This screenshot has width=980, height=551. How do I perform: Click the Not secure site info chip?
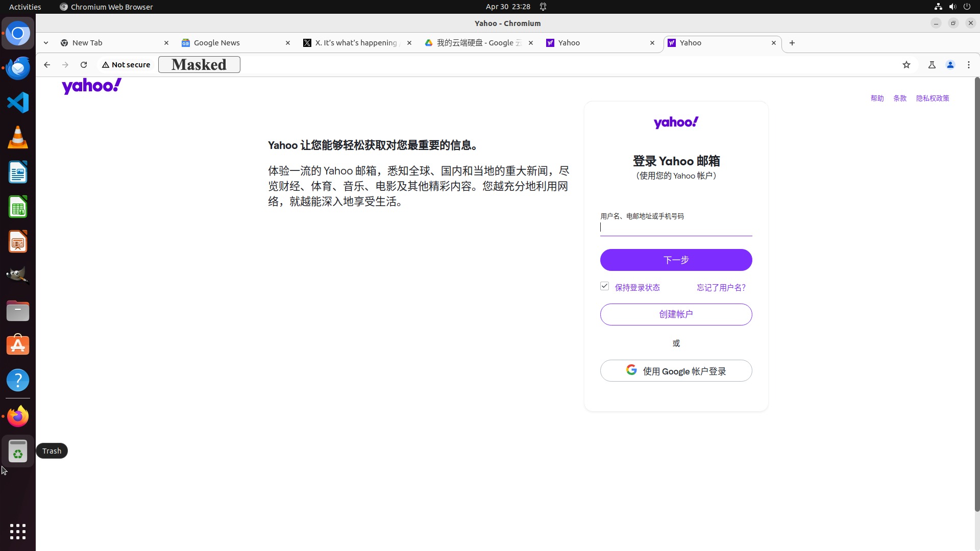(x=126, y=65)
